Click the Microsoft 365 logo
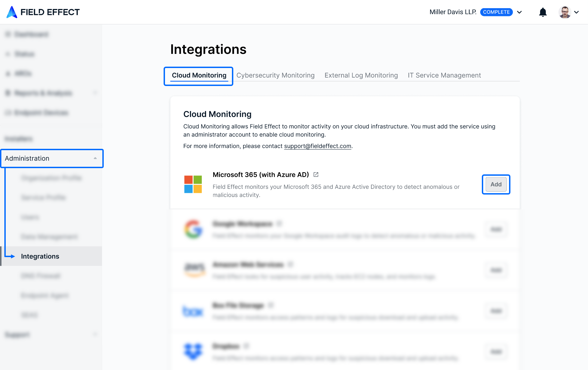 coord(193,184)
